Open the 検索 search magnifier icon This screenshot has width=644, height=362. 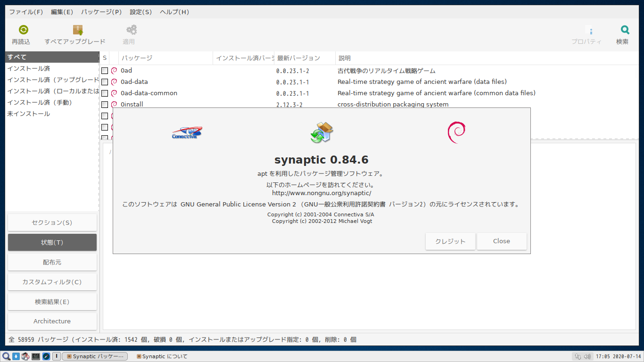tap(625, 30)
